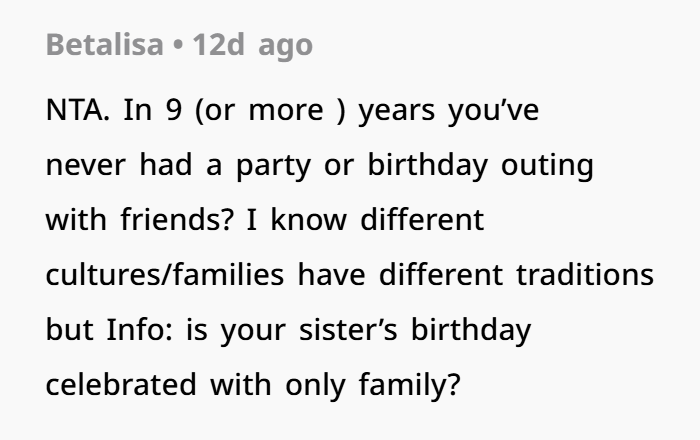Screen dimensions: 700x440
Task: Click the number "9" in first line
Action: (x=173, y=111)
